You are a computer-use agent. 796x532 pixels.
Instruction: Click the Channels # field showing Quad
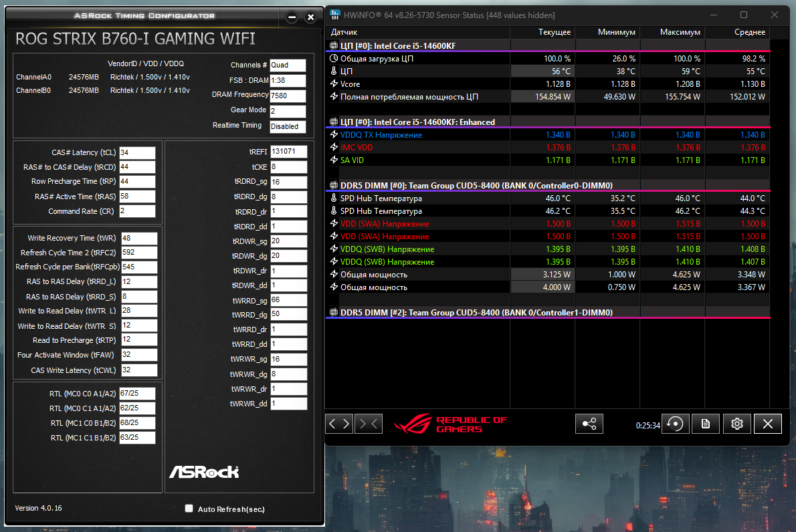point(288,65)
